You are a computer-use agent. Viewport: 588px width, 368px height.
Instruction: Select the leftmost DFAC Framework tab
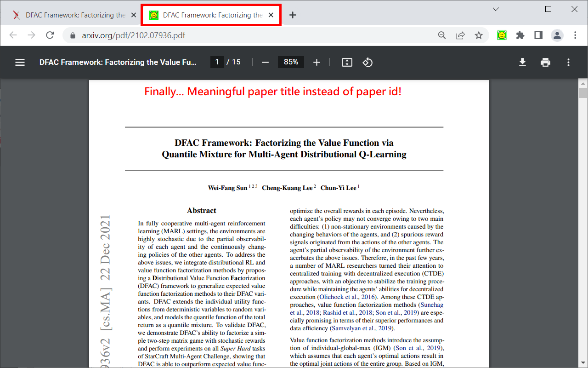(73, 15)
